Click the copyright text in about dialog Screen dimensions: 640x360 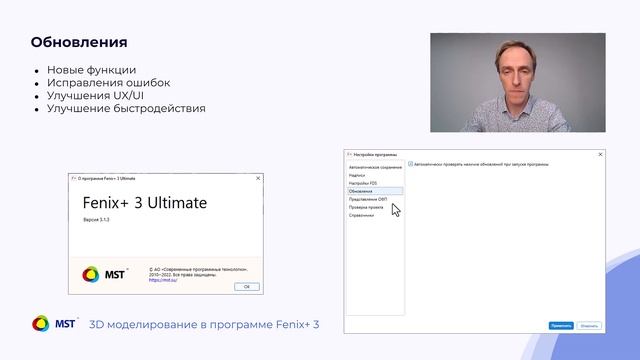(199, 272)
